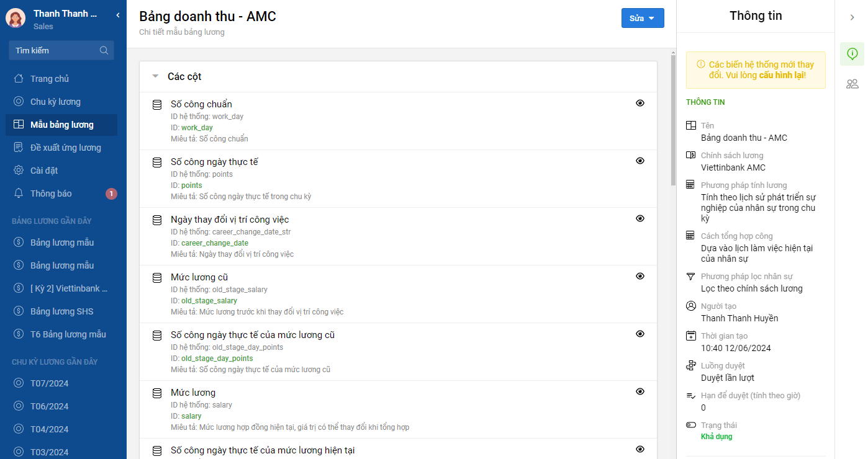Click the work_day ID text
868x459 pixels.
coord(197,128)
